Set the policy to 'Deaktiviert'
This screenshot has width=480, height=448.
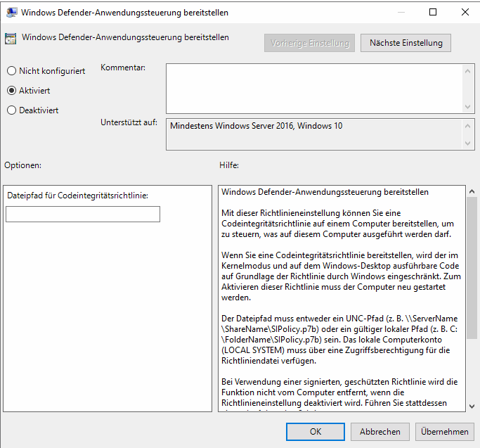coord(11,110)
